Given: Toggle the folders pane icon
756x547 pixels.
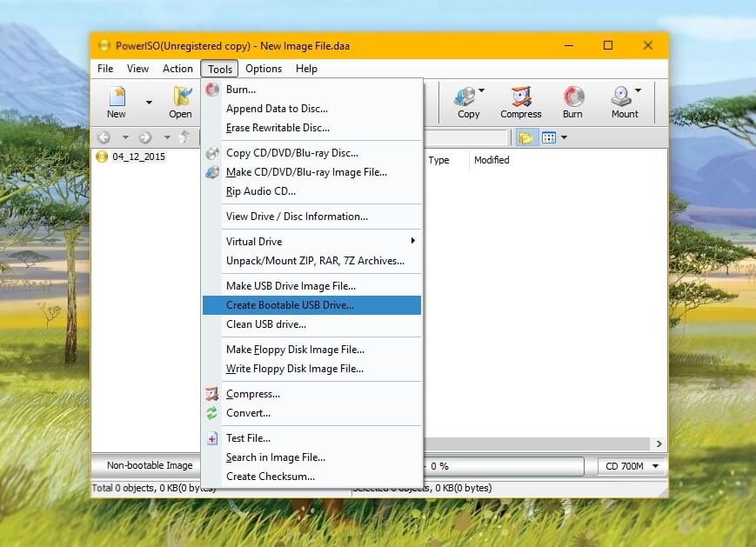Looking at the screenshot, I should click(525, 137).
